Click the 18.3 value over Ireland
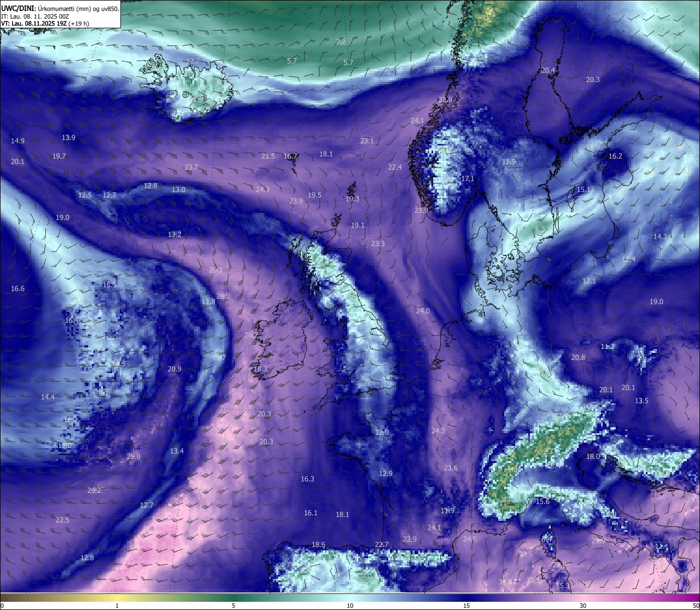The height and width of the screenshot is (610, 700). click(x=260, y=369)
